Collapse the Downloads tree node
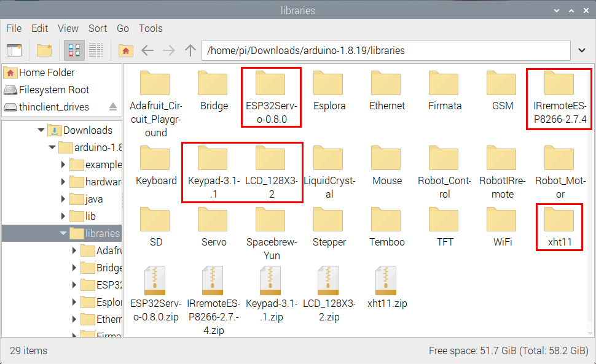The width and height of the screenshot is (596, 364). point(41,130)
